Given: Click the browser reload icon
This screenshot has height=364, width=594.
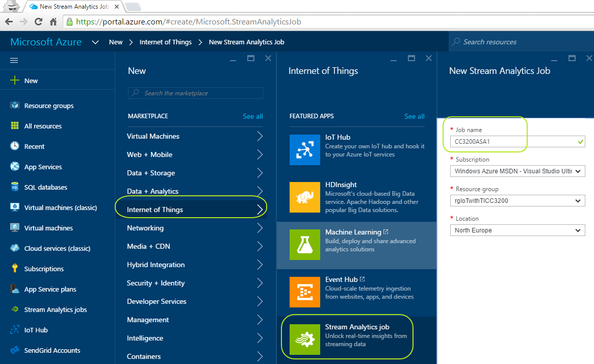Looking at the screenshot, I should tap(38, 21).
